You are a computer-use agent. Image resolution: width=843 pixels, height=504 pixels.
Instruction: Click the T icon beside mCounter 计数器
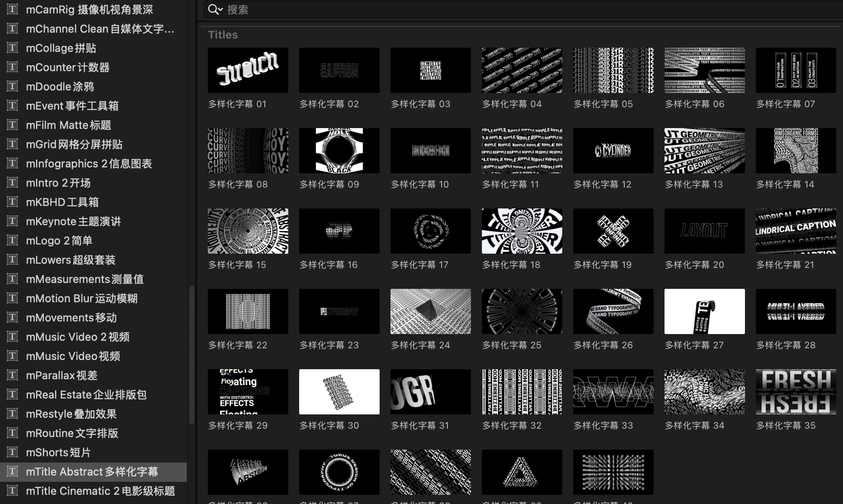click(13, 67)
